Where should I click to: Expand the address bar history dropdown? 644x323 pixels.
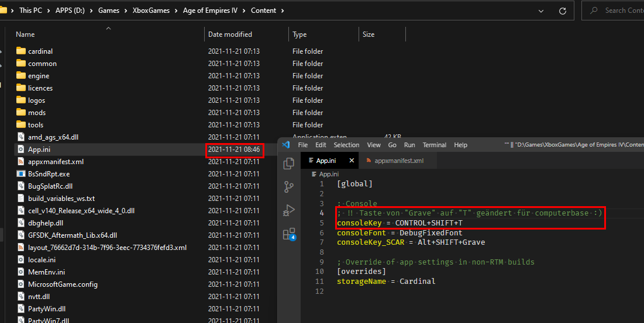[x=541, y=11]
